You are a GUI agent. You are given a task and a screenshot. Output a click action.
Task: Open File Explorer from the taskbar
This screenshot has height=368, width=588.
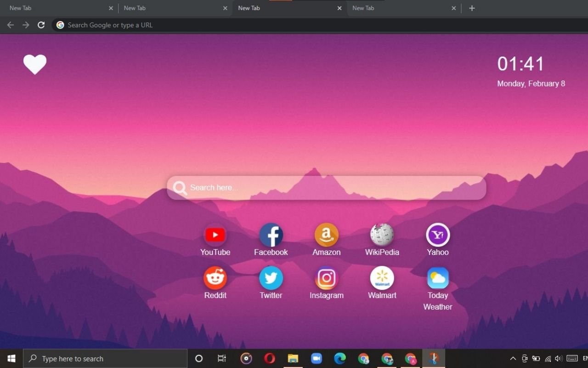[293, 358]
